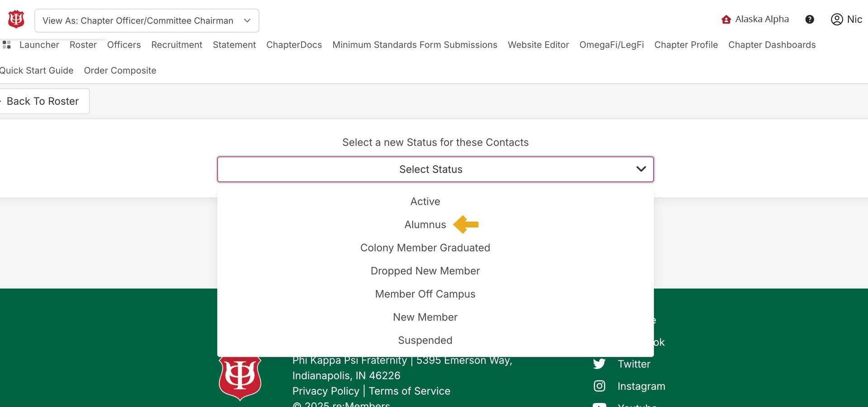Click the Phi Kappa Psi shield logo in header
The image size is (868, 407).
click(16, 19)
